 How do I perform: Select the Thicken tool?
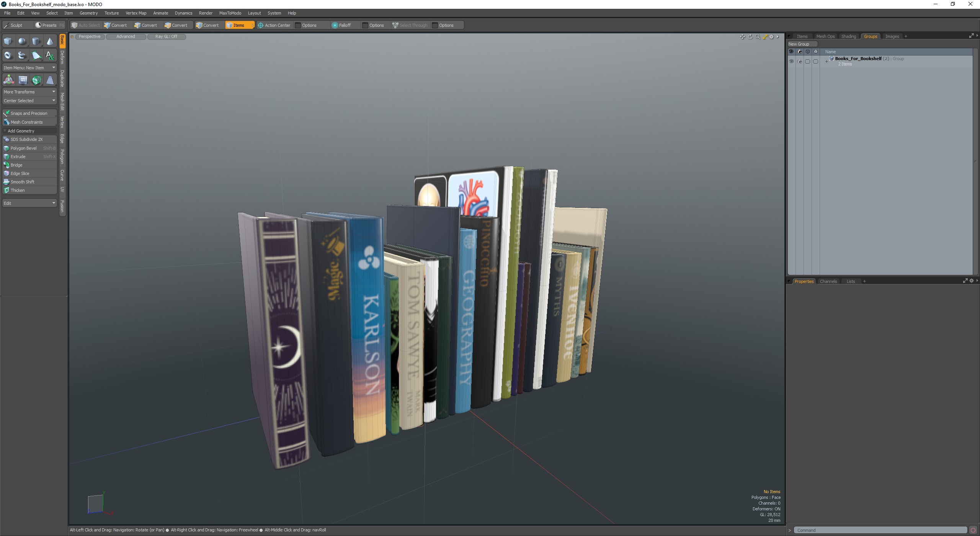pyautogui.click(x=29, y=190)
